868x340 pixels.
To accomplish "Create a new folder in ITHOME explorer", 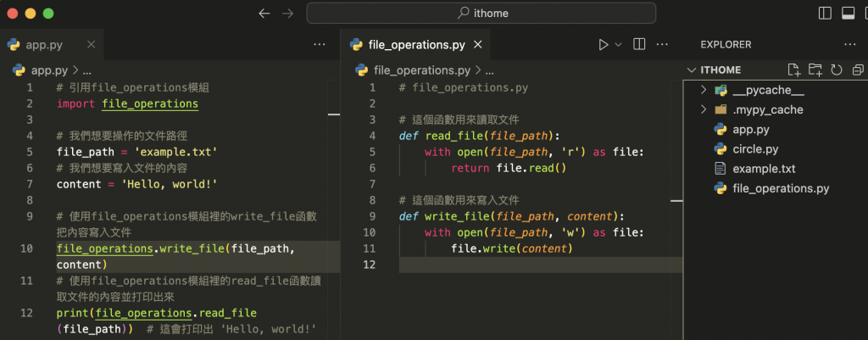I will 815,70.
